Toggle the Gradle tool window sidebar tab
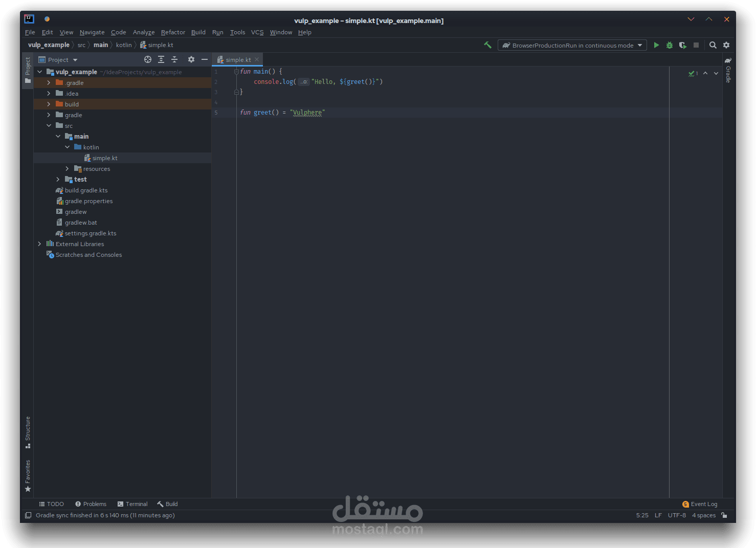 (728, 73)
